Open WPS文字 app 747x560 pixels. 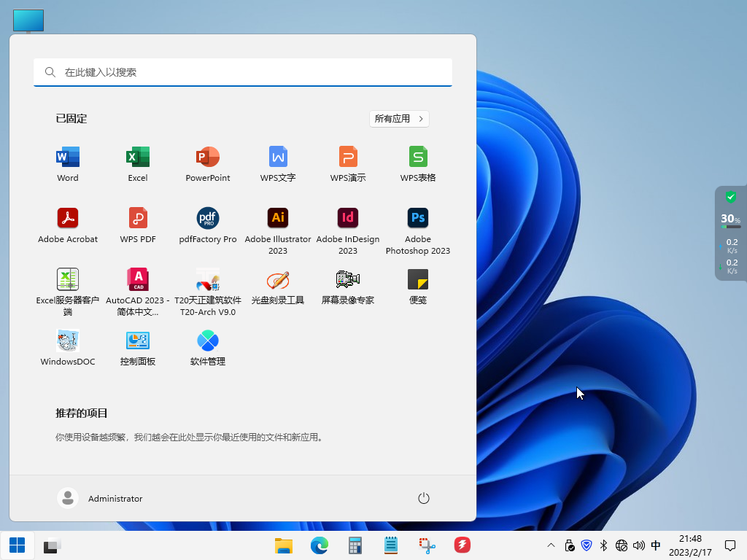pos(278,164)
